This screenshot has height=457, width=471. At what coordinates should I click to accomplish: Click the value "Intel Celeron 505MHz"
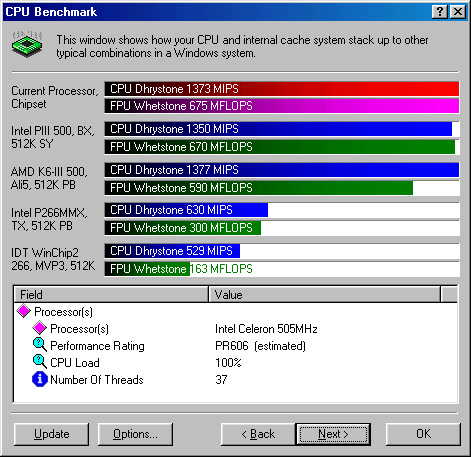coord(266,329)
